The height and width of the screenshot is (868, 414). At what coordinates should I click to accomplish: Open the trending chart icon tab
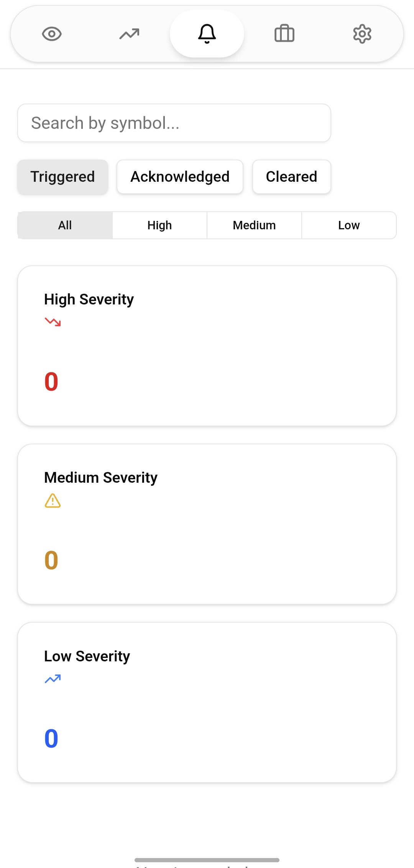pyautogui.click(x=129, y=34)
